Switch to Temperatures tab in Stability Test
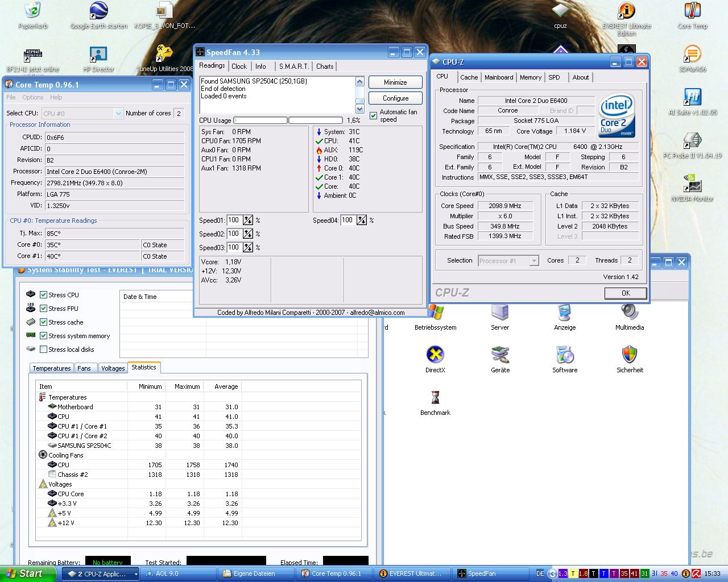Image resolution: width=728 pixels, height=582 pixels. pyautogui.click(x=52, y=368)
